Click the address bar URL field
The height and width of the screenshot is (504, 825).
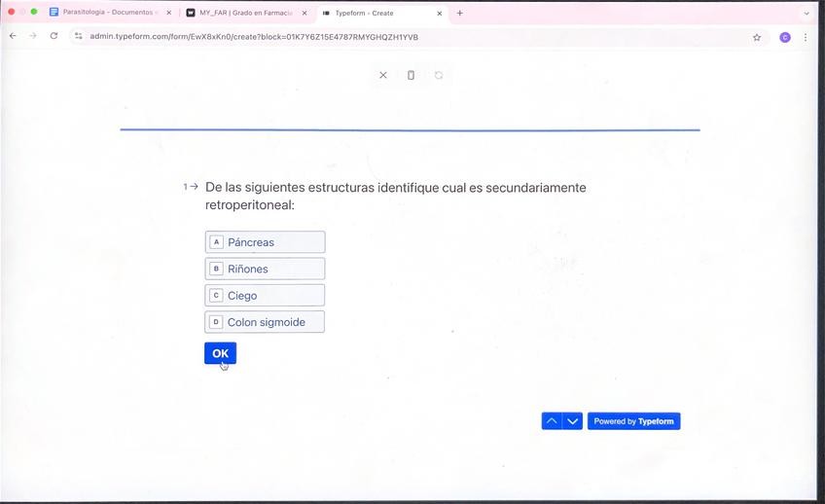[389, 37]
